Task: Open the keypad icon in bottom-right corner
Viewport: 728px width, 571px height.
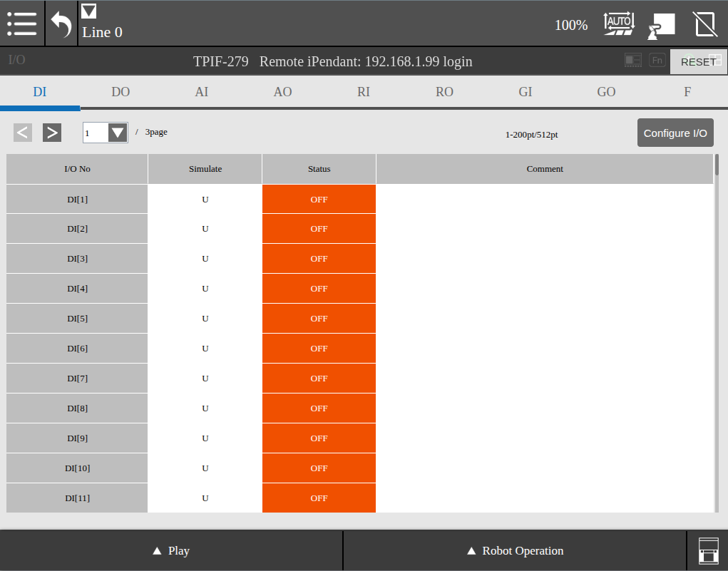Action: [707, 551]
